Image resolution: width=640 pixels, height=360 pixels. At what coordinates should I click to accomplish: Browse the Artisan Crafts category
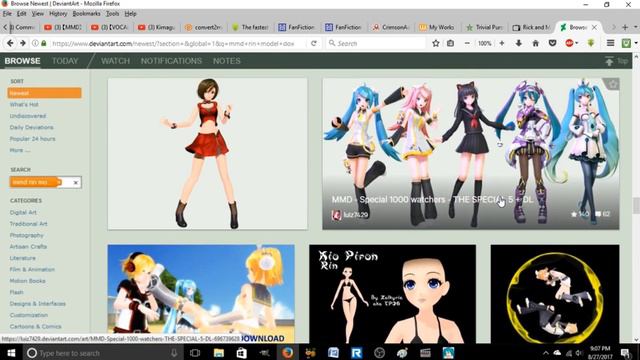tap(28, 247)
